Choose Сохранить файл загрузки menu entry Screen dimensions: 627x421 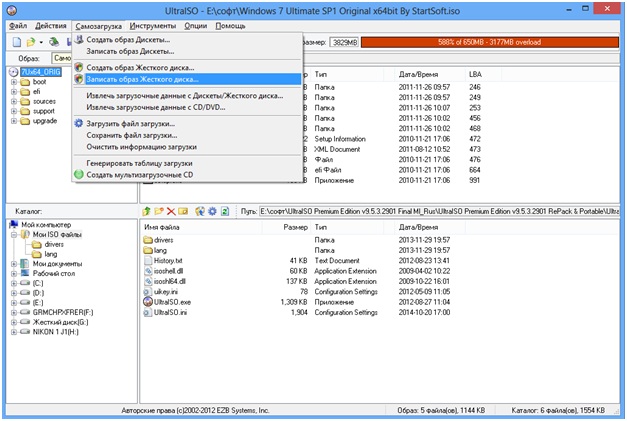187,135
